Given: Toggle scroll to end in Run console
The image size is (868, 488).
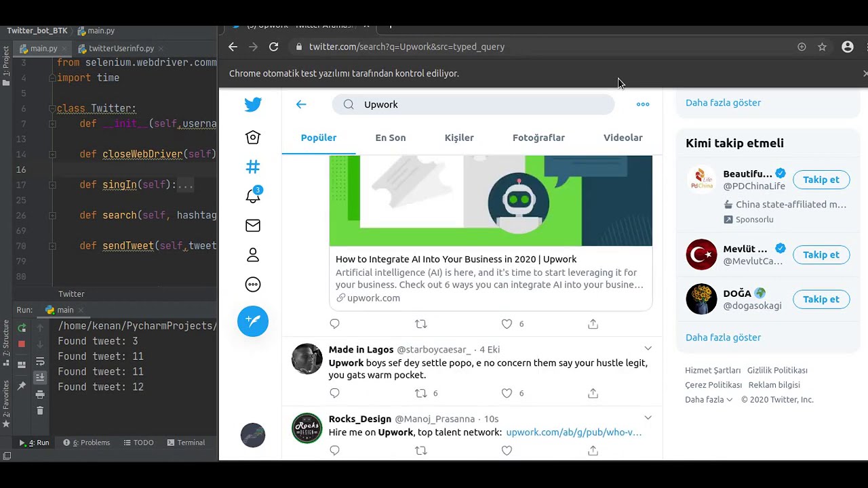Looking at the screenshot, I should coord(40,378).
